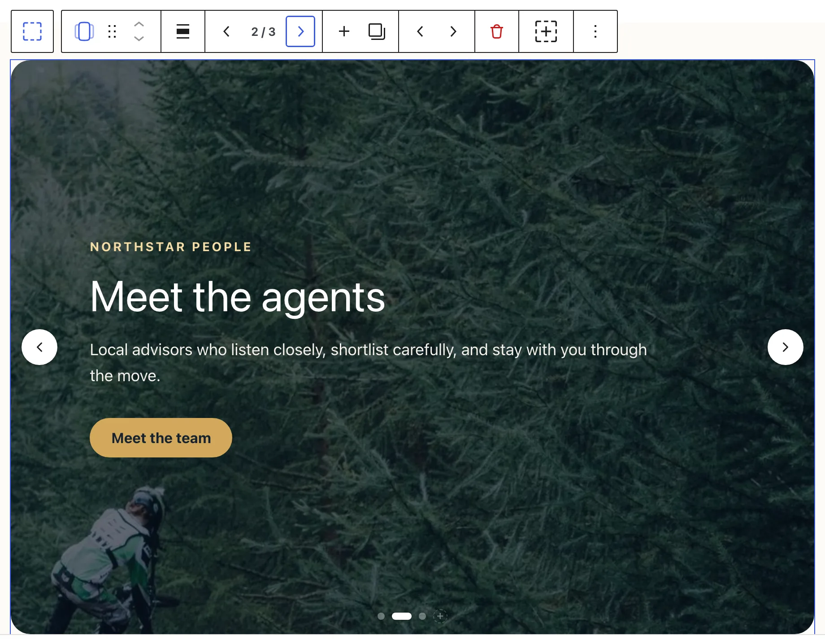Move slide right in toolbar order
This screenshot has width=825, height=644.
[453, 31]
